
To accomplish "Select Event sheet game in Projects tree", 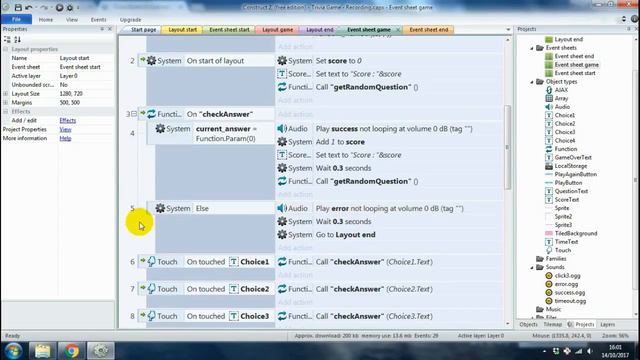I will coord(576,64).
